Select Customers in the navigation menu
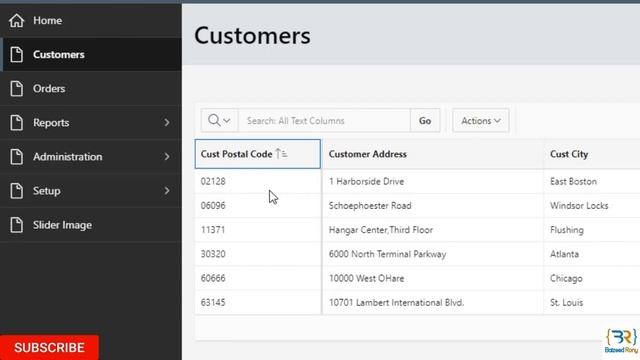The image size is (640, 360). coord(91,54)
